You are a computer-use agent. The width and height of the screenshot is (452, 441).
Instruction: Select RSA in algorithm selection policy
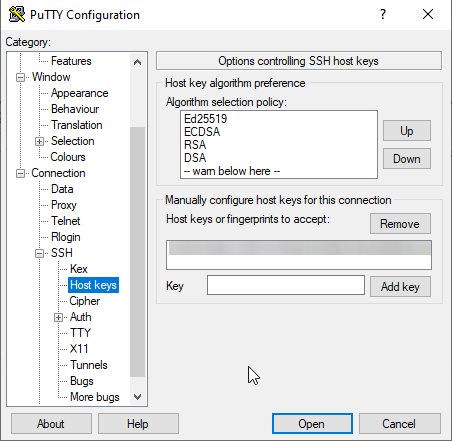[x=195, y=145]
